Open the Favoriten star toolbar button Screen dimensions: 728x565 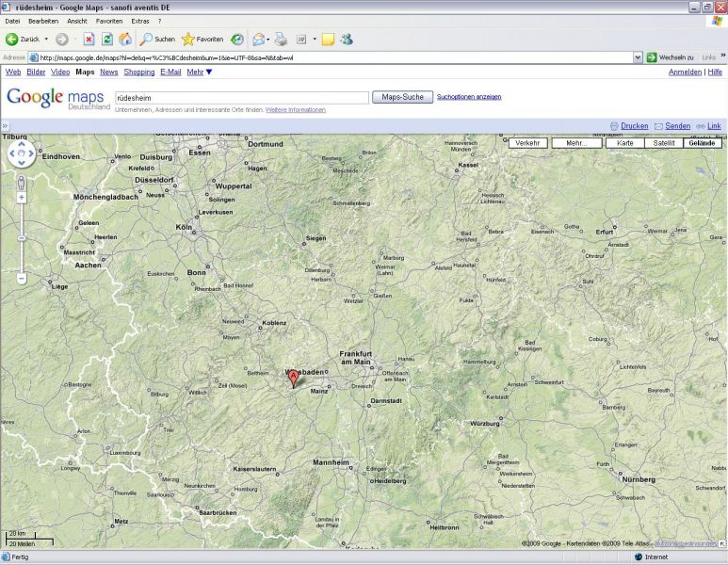coord(202,40)
